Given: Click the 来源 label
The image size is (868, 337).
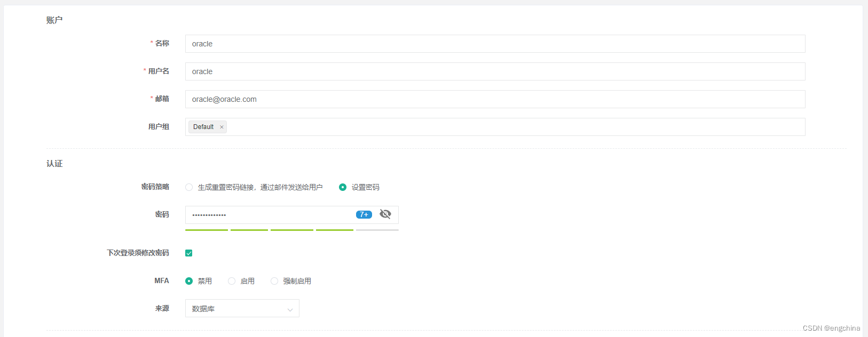Looking at the screenshot, I should click(162, 308).
